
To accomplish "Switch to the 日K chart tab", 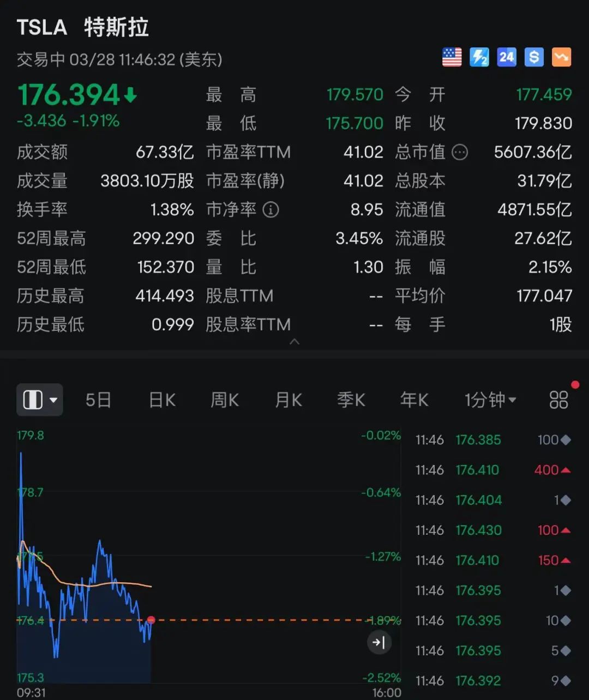I will click(x=162, y=400).
